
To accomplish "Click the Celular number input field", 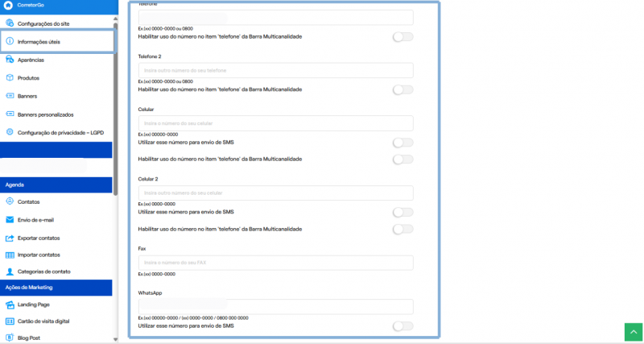I will tap(275, 123).
